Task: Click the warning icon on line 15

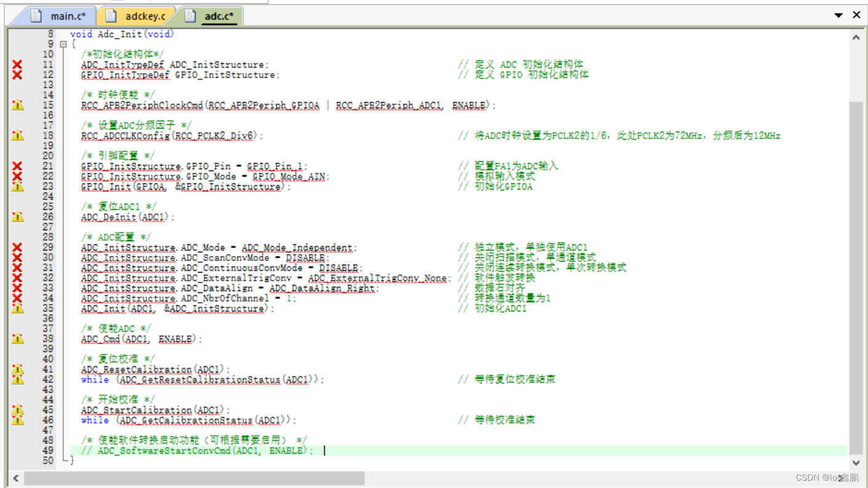Action: [17, 105]
